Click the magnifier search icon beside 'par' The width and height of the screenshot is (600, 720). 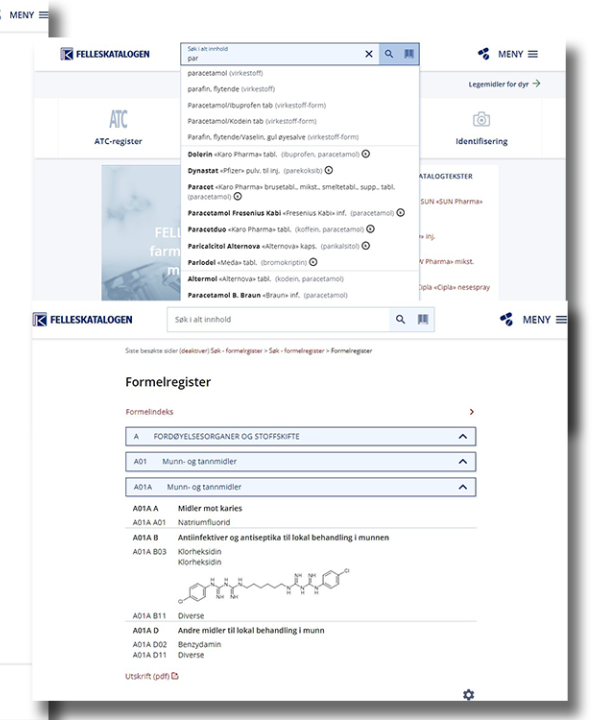click(x=389, y=54)
